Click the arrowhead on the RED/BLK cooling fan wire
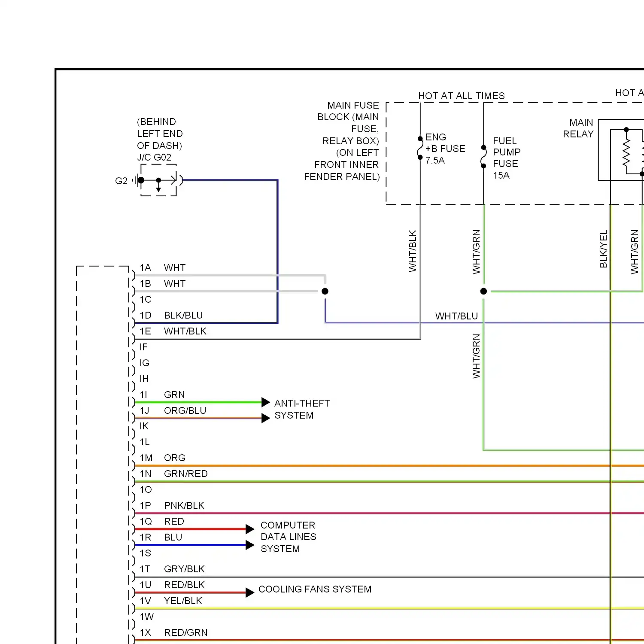Viewport: 644px width, 644px height. pyautogui.click(x=250, y=592)
